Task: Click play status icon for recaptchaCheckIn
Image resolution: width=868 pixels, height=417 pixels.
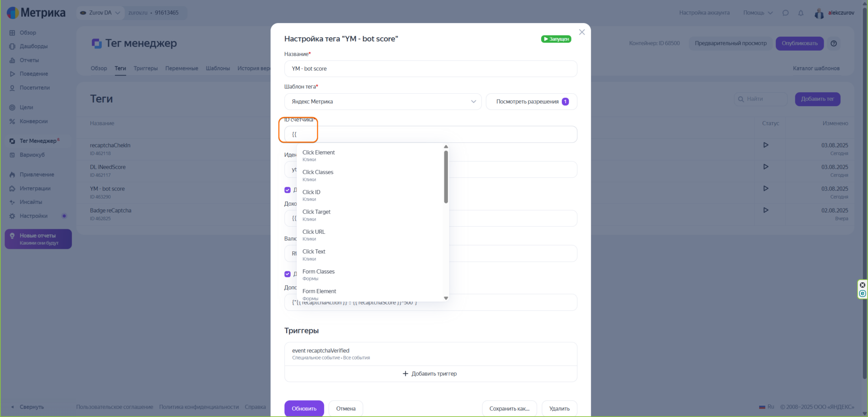Action: [x=766, y=145]
